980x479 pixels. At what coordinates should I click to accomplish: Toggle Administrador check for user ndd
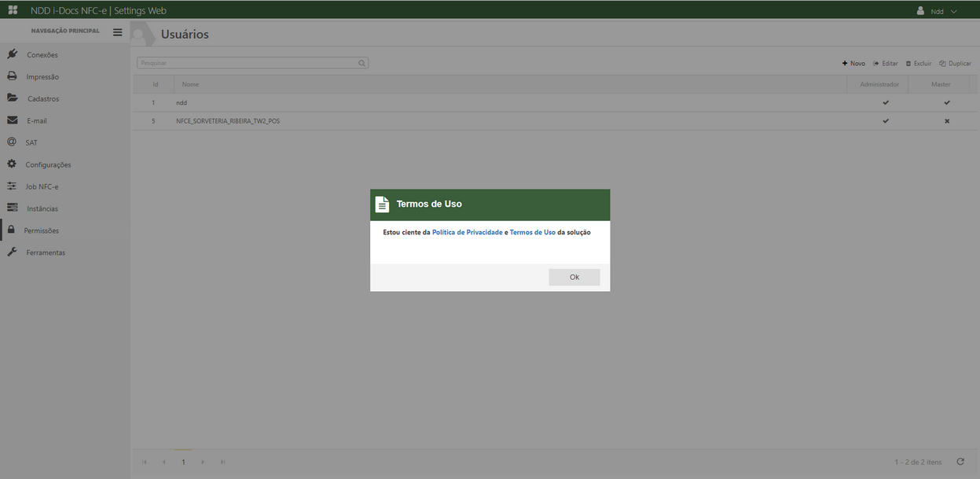click(886, 102)
